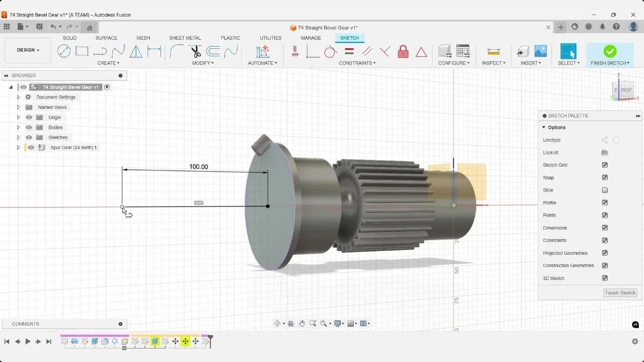Apply the Equal constraint icon
644x362 pixels.
349,51
